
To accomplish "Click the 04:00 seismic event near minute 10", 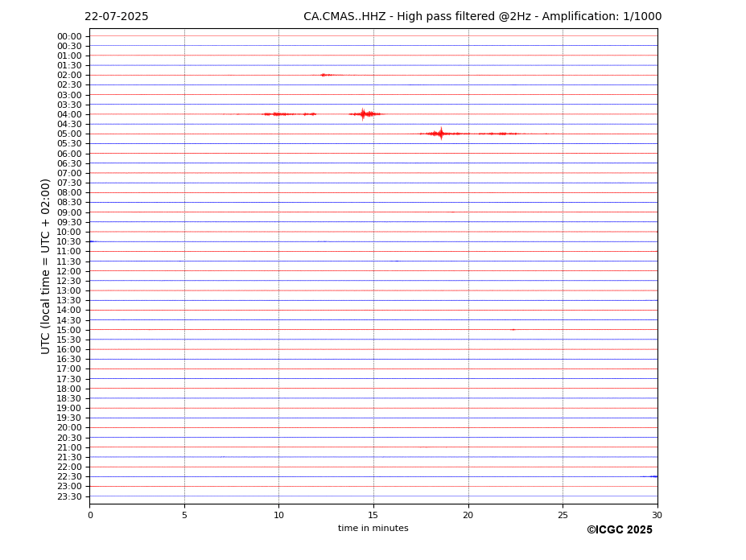I will pos(288,114).
